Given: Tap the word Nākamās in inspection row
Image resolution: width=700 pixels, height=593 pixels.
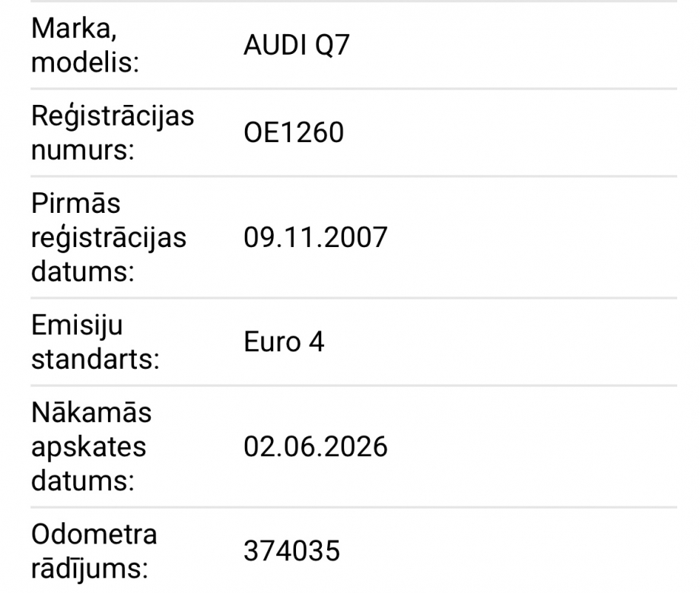Looking at the screenshot, I should coord(91,413).
